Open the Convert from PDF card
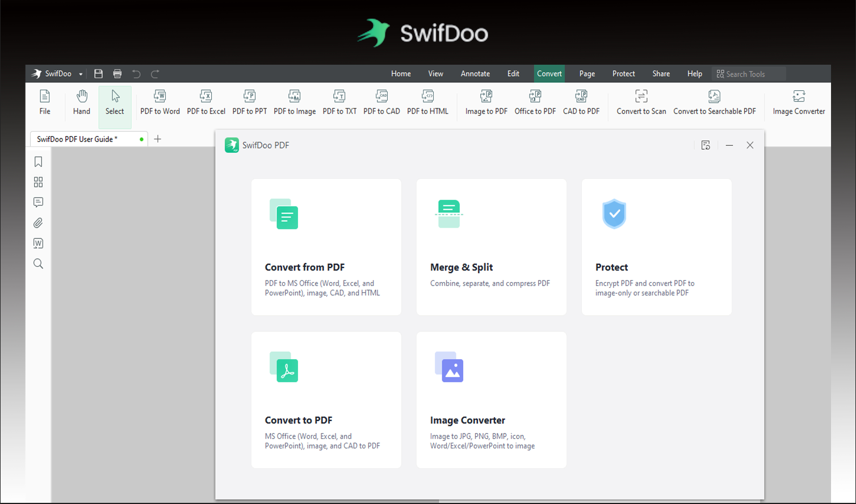Image resolution: width=856 pixels, height=504 pixels. [326, 247]
